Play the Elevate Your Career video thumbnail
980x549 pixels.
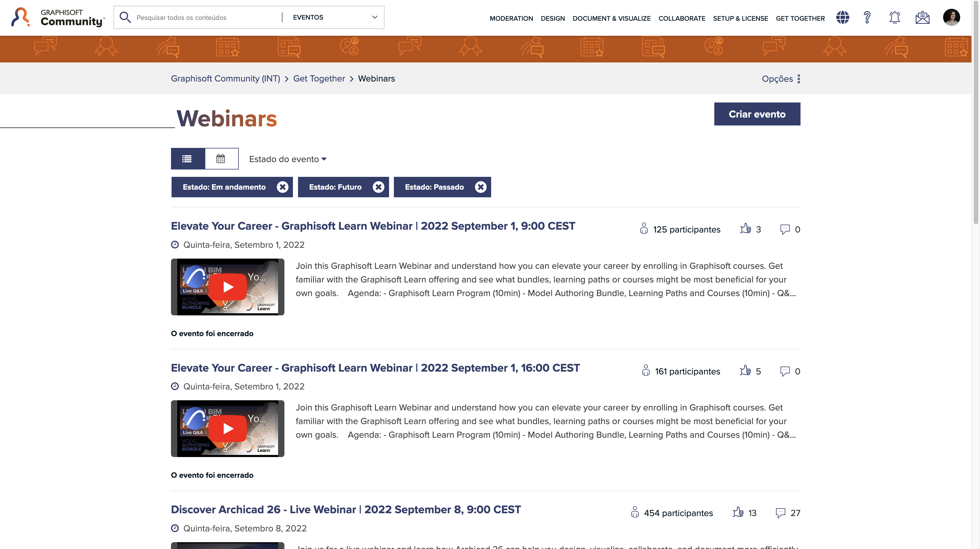pos(227,287)
